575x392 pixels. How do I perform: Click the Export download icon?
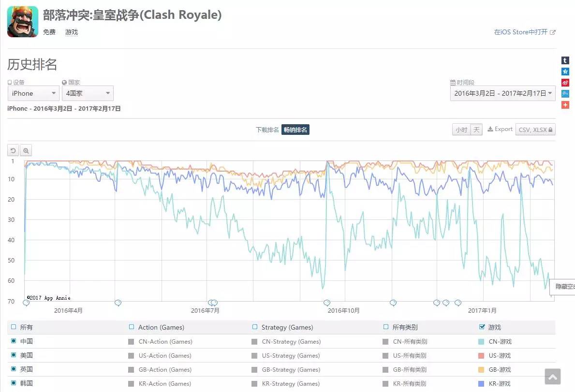pos(490,130)
